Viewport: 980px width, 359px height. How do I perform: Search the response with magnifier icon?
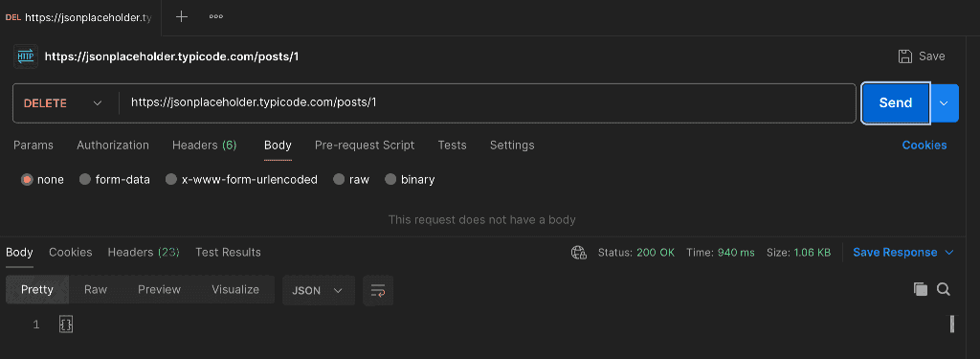[x=943, y=289]
